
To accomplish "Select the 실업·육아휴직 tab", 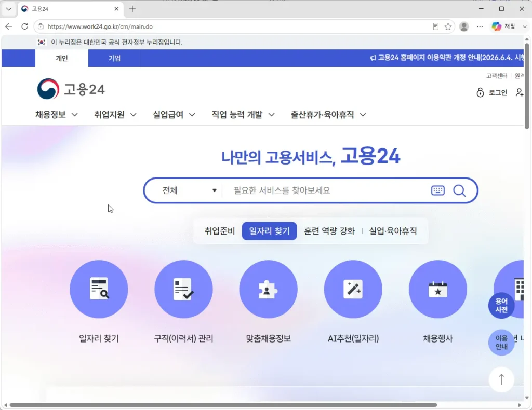I will click(x=393, y=231).
